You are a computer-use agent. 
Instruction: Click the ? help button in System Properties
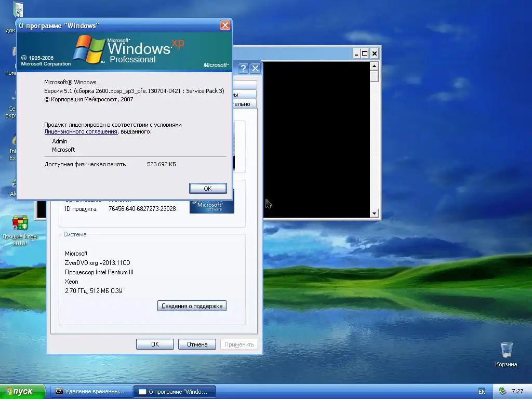[243, 69]
